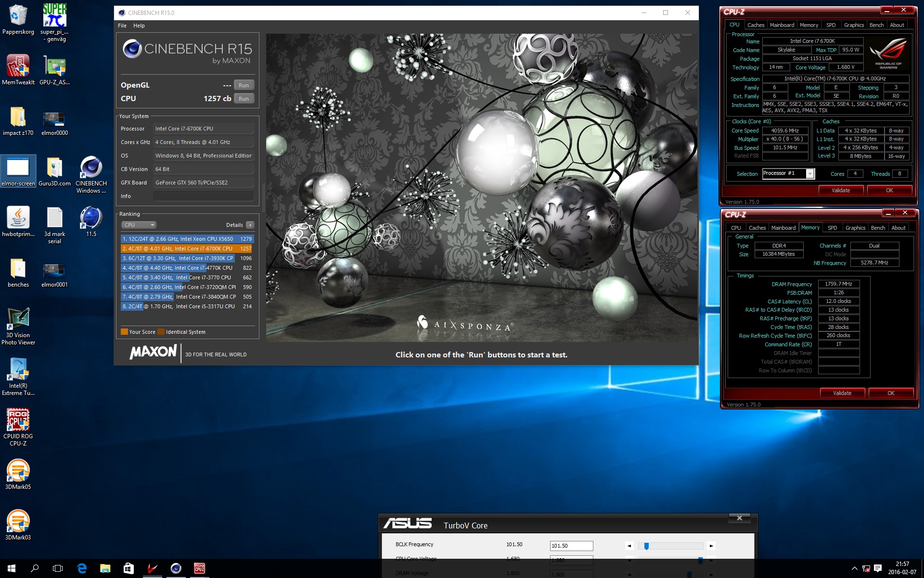Run the CPU benchmark
The width and height of the screenshot is (924, 578).
[x=244, y=99]
